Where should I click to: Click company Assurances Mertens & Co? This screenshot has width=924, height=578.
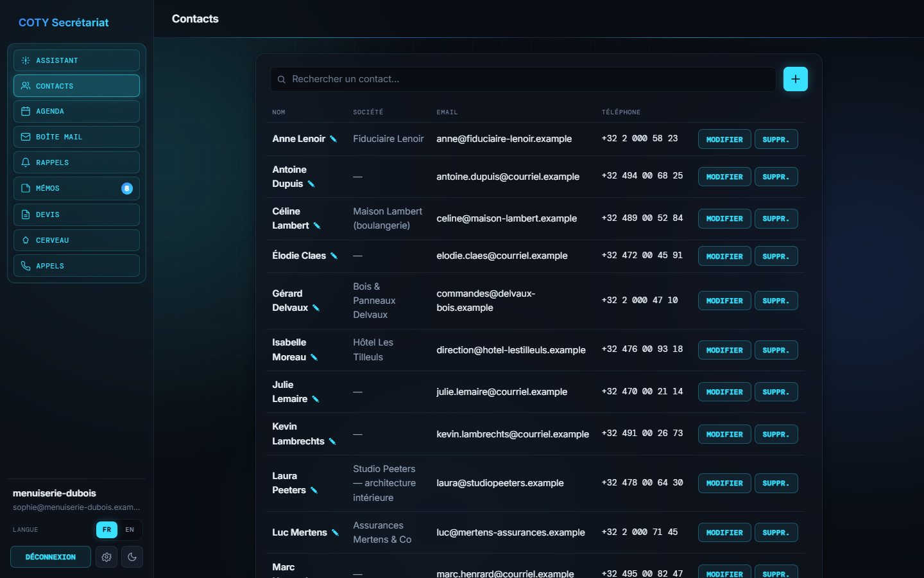pos(382,532)
